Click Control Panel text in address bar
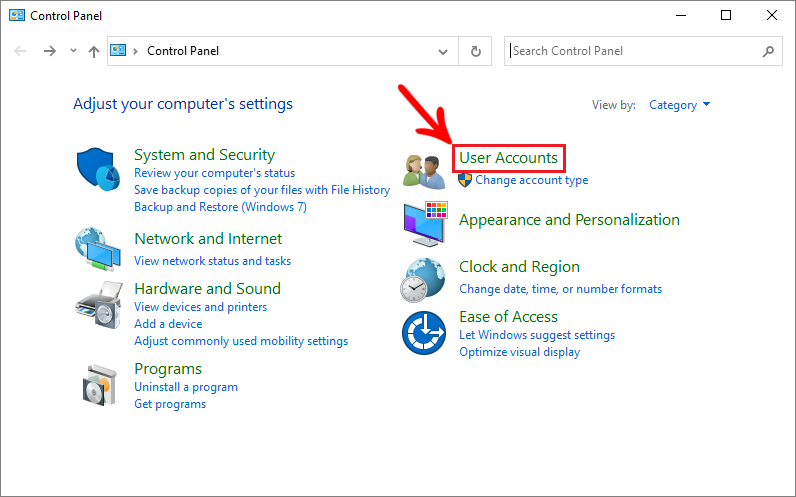796x497 pixels. [x=183, y=51]
